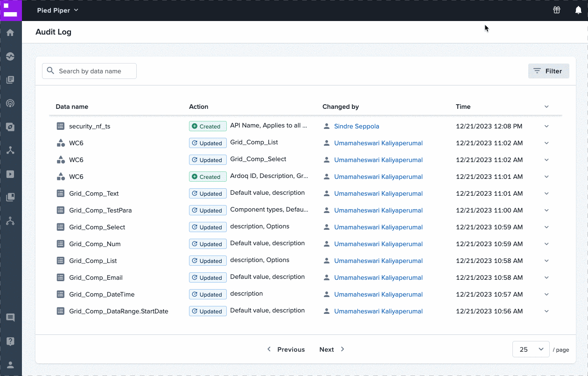Image resolution: width=588 pixels, height=376 pixels.
Task: Open Umamaheswari Kaliyaperumal link in Grid_Comp_List row
Action: tap(378, 261)
